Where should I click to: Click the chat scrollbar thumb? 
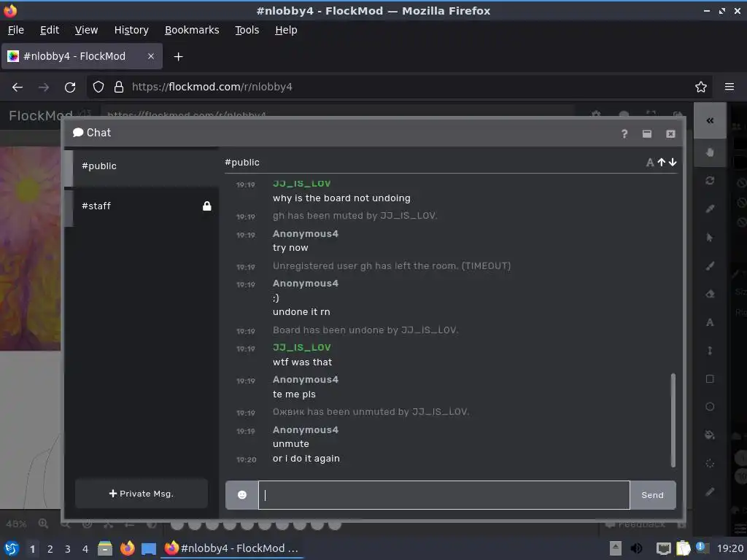pos(673,420)
